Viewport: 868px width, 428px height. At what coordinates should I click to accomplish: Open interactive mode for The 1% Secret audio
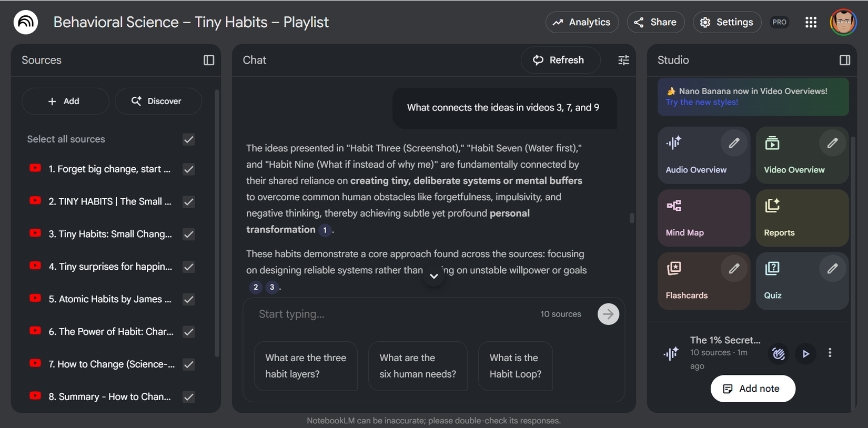pyautogui.click(x=779, y=354)
